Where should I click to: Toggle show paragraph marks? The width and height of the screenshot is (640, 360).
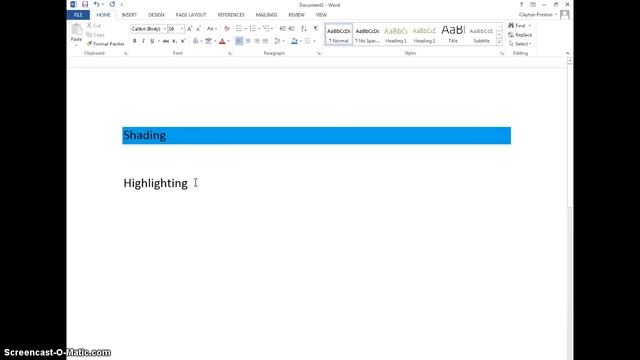pos(316,29)
